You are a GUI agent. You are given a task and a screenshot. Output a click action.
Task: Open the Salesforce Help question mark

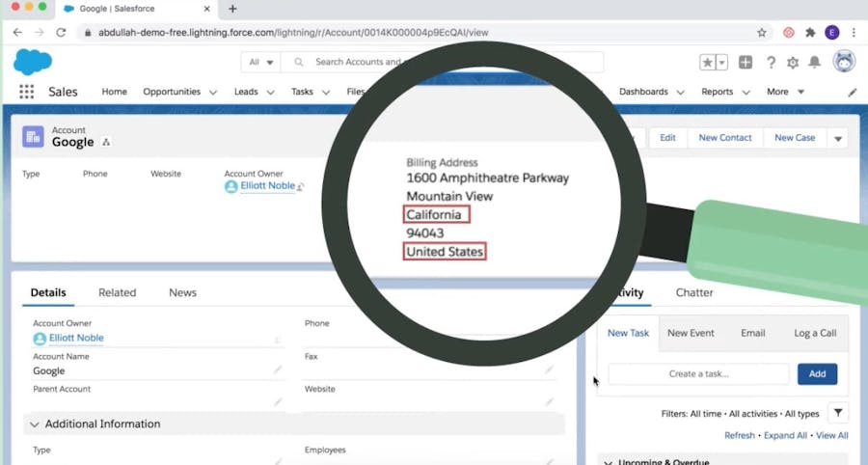[x=771, y=62]
